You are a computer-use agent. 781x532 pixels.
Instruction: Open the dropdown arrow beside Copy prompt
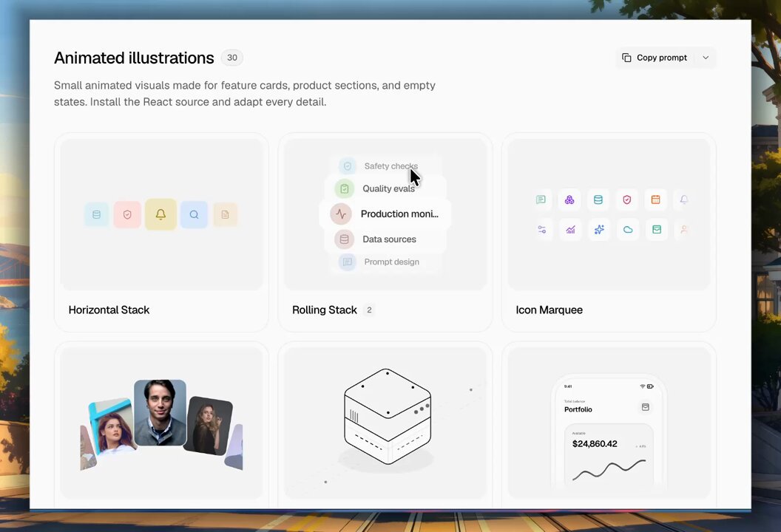[x=706, y=58]
